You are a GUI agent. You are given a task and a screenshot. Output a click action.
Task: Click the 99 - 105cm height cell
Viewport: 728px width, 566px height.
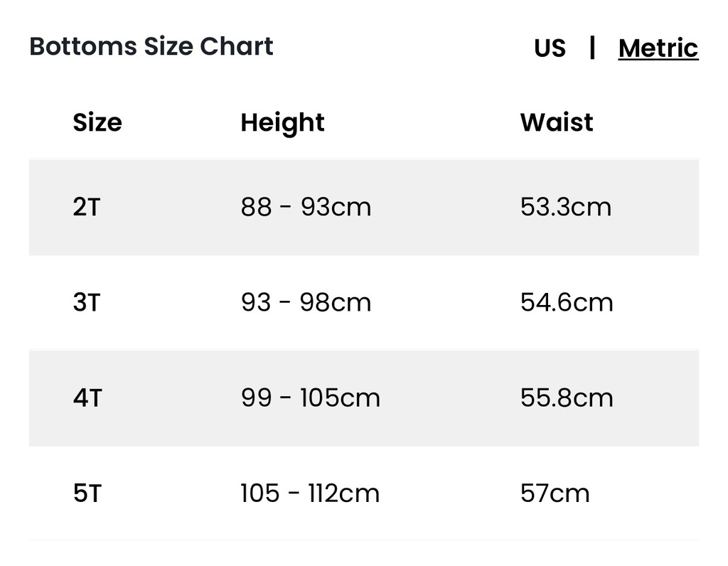click(x=311, y=398)
